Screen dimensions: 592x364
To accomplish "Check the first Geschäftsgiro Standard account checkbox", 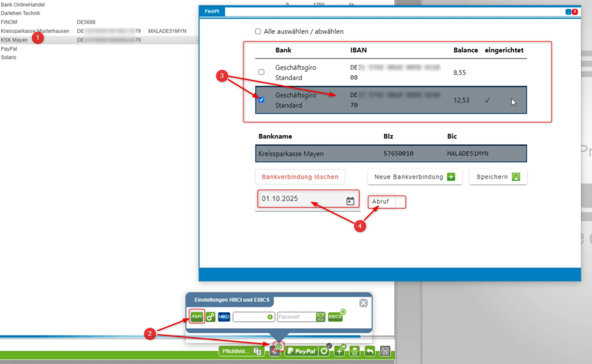I will pos(261,72).
